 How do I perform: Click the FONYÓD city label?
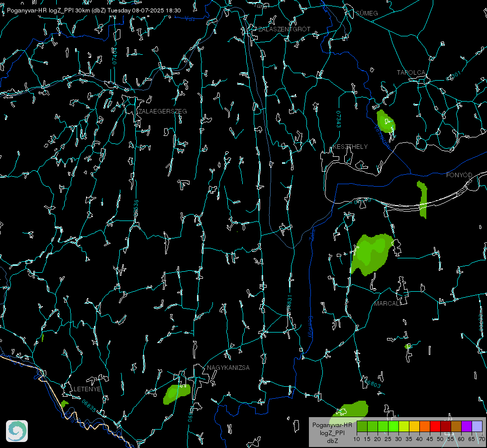coord(459,175)
